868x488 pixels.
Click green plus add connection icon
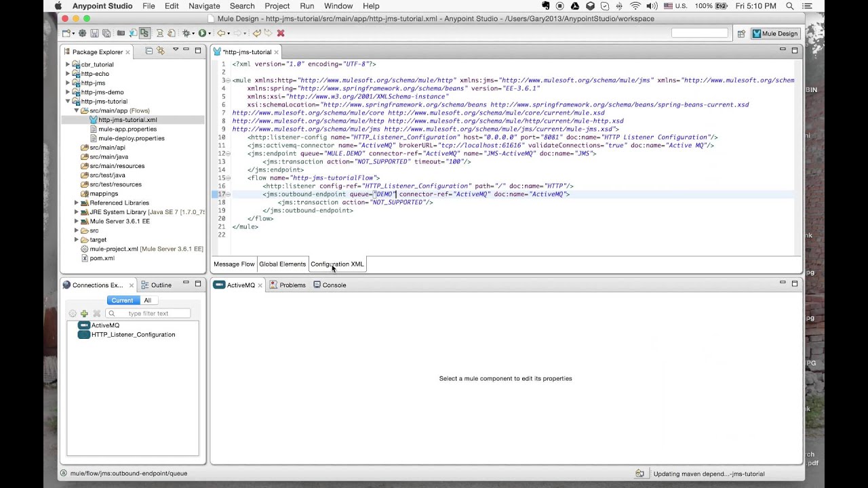84,313
